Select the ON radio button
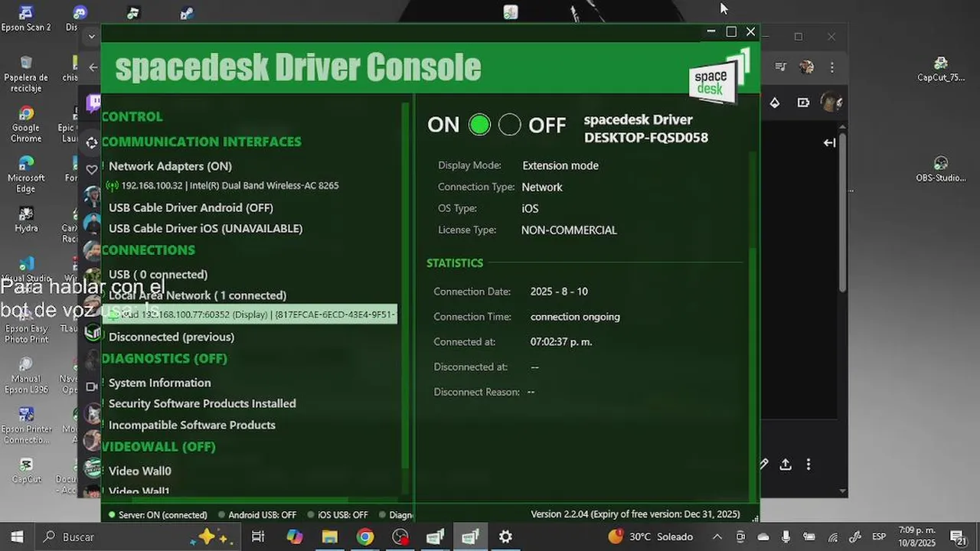Image resolution: width=980 pixels, height=551 pixels. click(x=479, y=125)
